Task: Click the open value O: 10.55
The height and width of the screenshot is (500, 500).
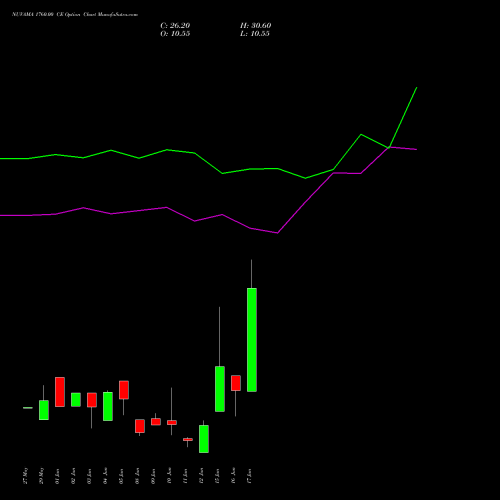Action: tap(175, 34)
